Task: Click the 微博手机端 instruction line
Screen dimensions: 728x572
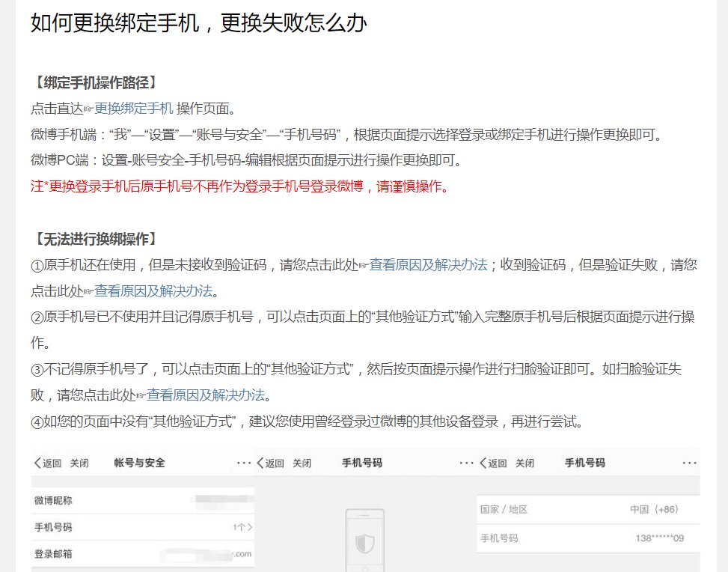Action: point(346,135)
